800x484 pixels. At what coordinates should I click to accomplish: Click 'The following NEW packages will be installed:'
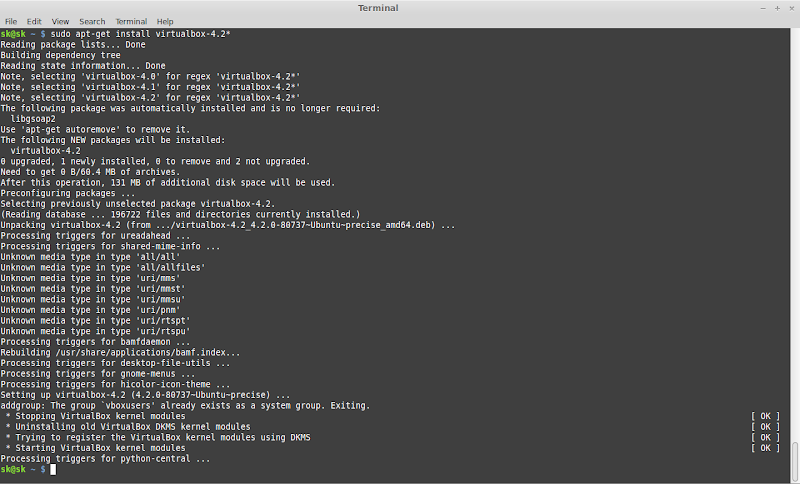pyautogui.click(x=113, y=140)
